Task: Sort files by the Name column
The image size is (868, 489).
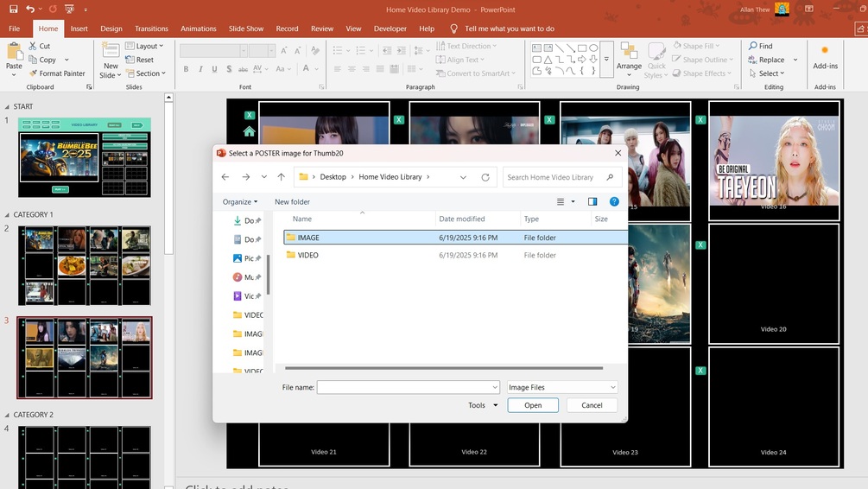Action: pyautogui.click(x=302, y=219)
